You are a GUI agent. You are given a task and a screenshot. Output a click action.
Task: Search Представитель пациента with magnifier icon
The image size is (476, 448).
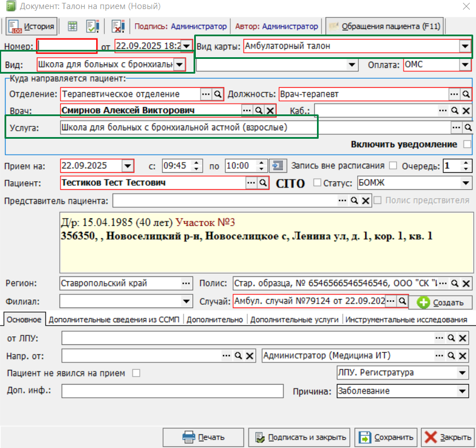click(354, 200)
